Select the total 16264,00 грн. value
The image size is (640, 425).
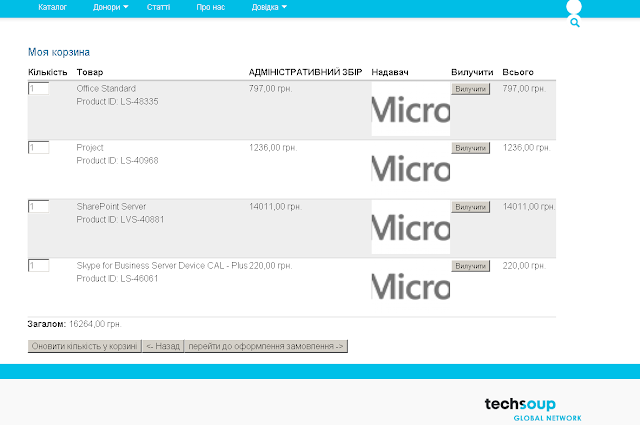pos(95,324)
